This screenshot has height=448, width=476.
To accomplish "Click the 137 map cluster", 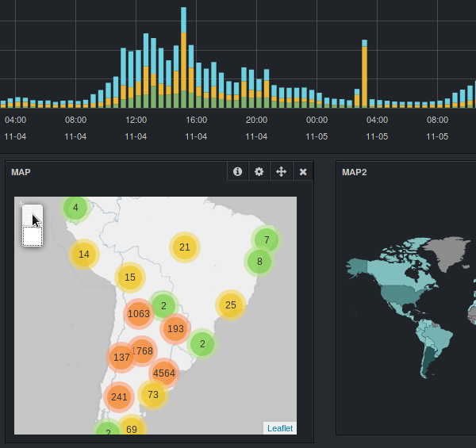I will 121,358.
